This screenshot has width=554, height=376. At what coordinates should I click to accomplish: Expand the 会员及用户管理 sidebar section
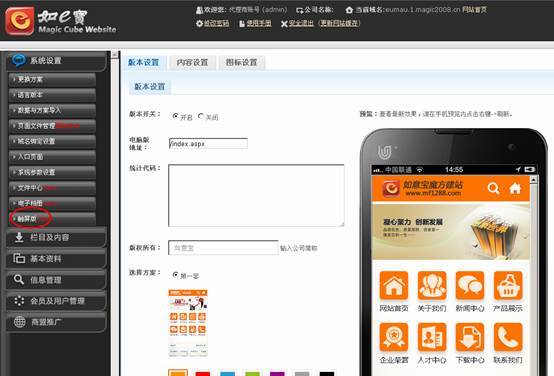point(56,301)
